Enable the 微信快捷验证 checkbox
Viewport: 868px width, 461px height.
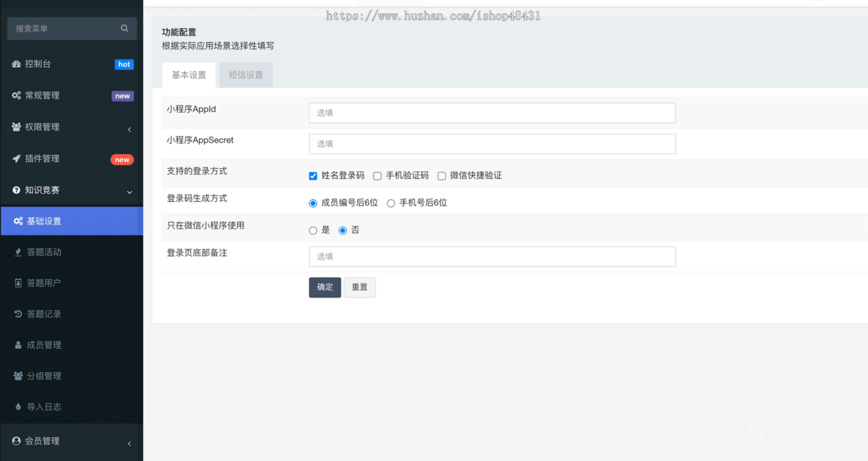pyautogui.click(x=442, y=176)
